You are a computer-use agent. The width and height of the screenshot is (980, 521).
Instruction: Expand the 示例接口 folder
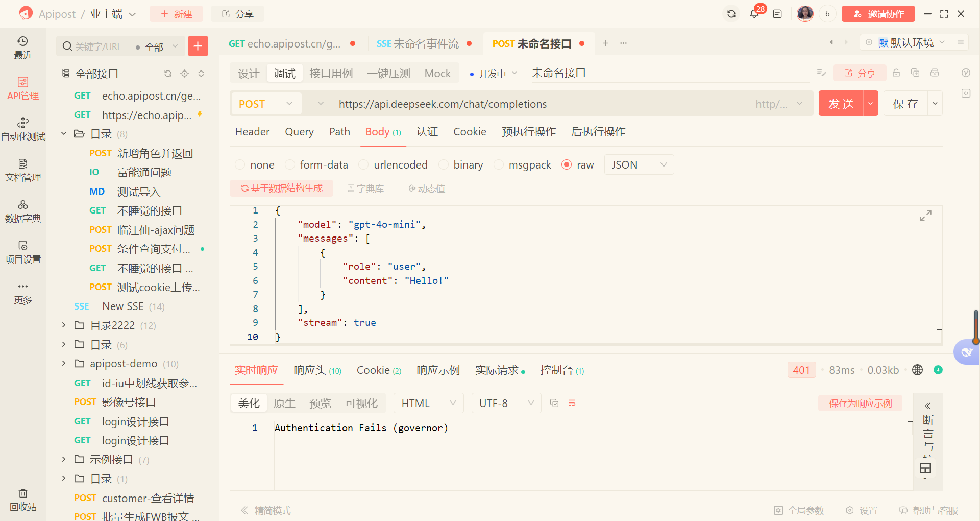pos(63,459)
